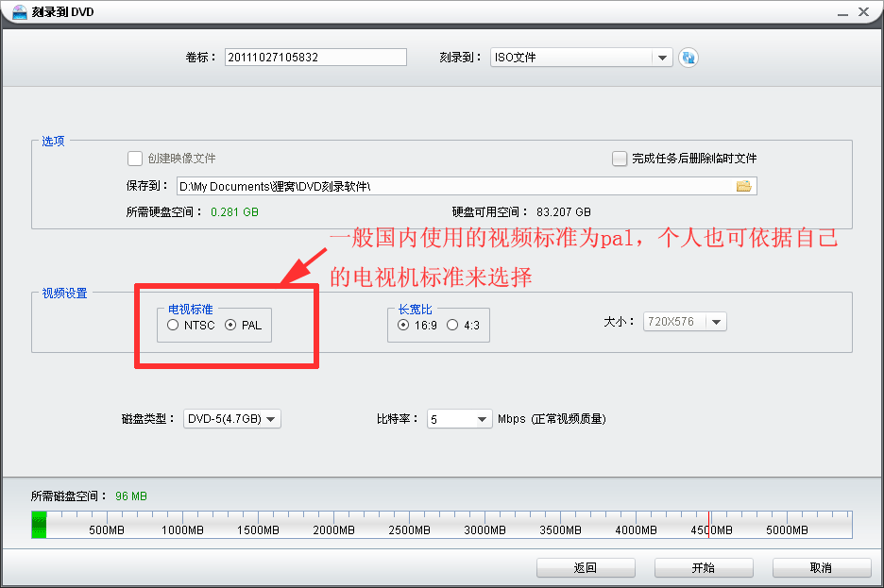884x588 pixels.
Task: Select the PAL radio button
Action: click(x=230, y=325)
